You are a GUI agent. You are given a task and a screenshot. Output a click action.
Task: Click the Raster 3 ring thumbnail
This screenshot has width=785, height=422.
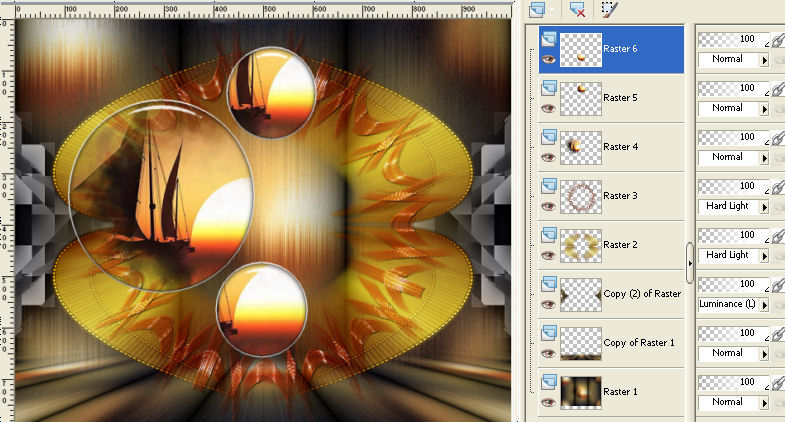point(581,197)
